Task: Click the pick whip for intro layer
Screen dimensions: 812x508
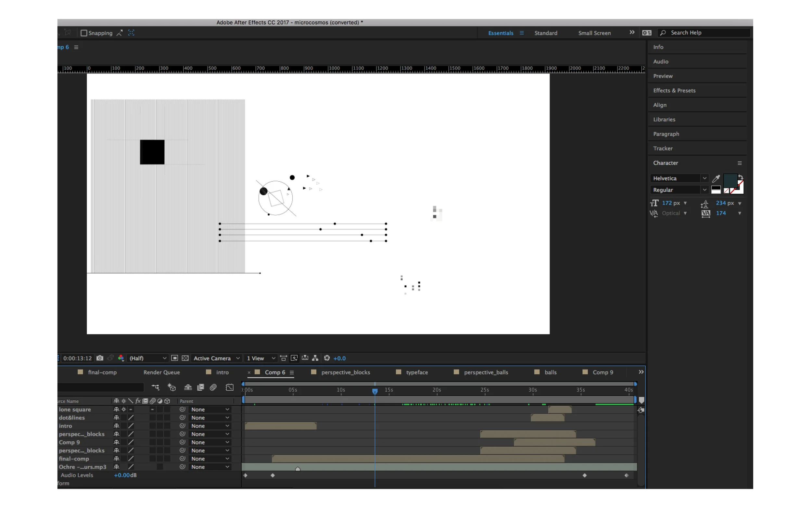Action: [x=182, y=426]
